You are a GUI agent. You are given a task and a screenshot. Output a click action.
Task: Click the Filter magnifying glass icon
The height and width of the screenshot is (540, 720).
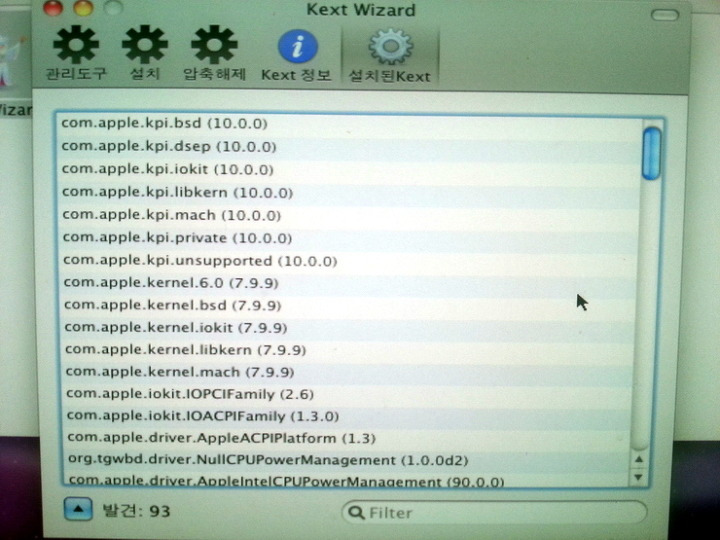[356, 512]
